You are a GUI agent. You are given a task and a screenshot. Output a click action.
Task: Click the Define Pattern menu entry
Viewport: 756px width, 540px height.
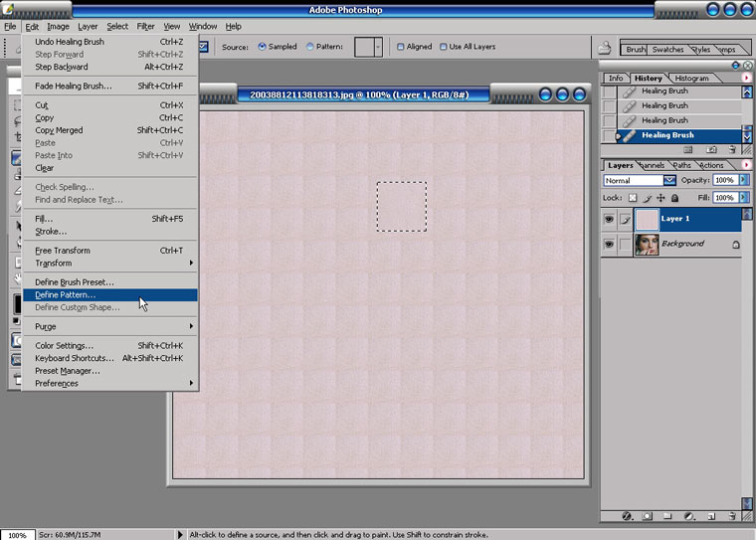tap(66, 295)
